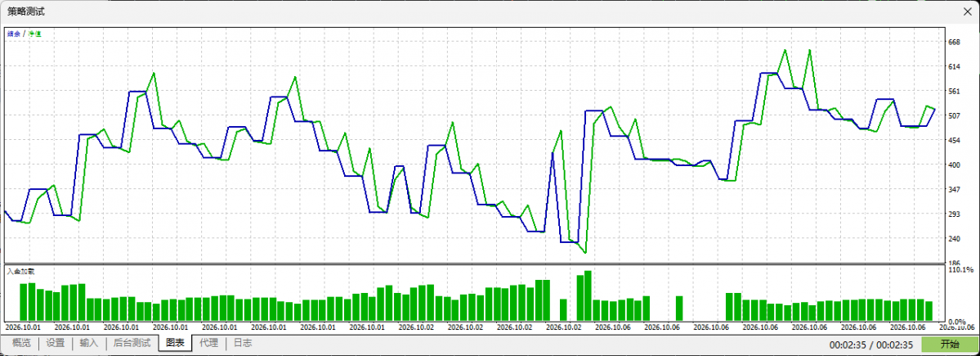This screenshot has height=356, width=980.
Task: Click the 240 axis label
Action: [955, 238]
